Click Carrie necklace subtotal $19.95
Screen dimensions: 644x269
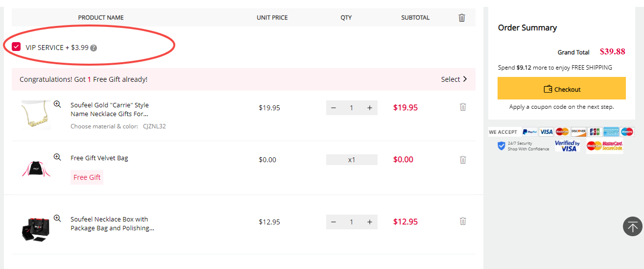(405, 108)
